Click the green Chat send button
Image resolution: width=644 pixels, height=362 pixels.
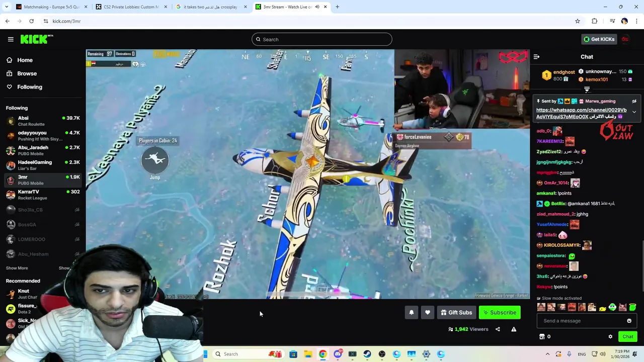coord(628,337)
